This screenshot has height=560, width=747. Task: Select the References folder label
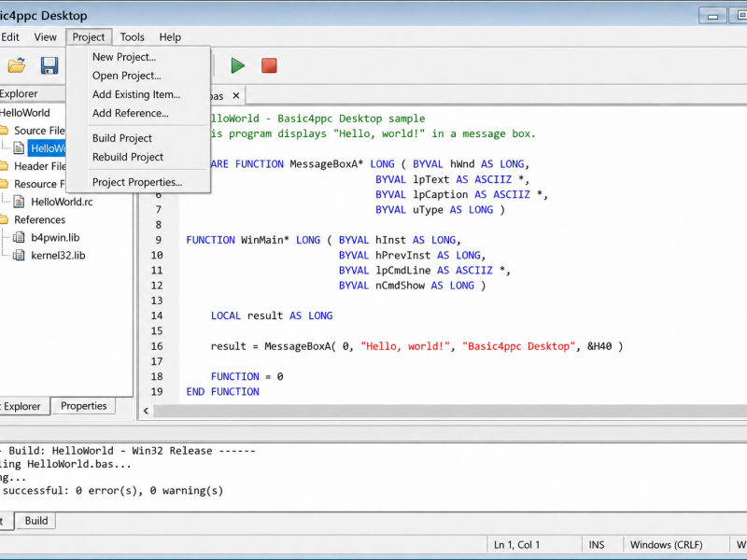(x=39, y=219)
